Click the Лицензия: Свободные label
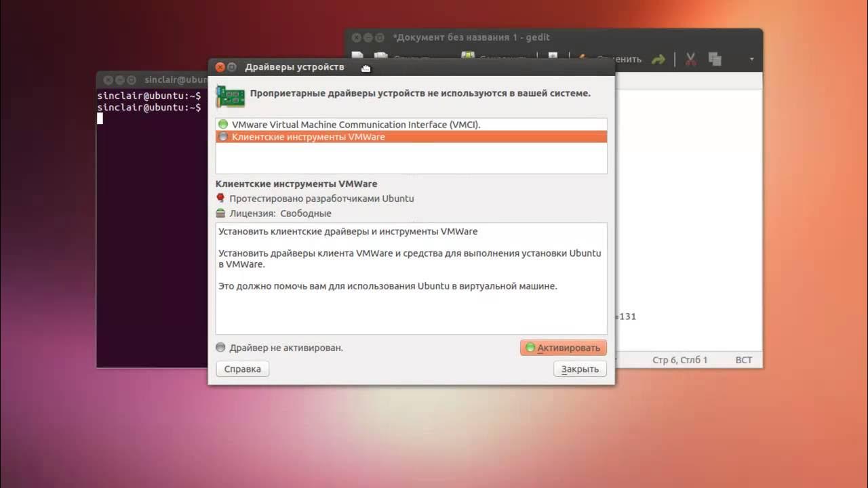868x488 pixels. tap(280, 213)
